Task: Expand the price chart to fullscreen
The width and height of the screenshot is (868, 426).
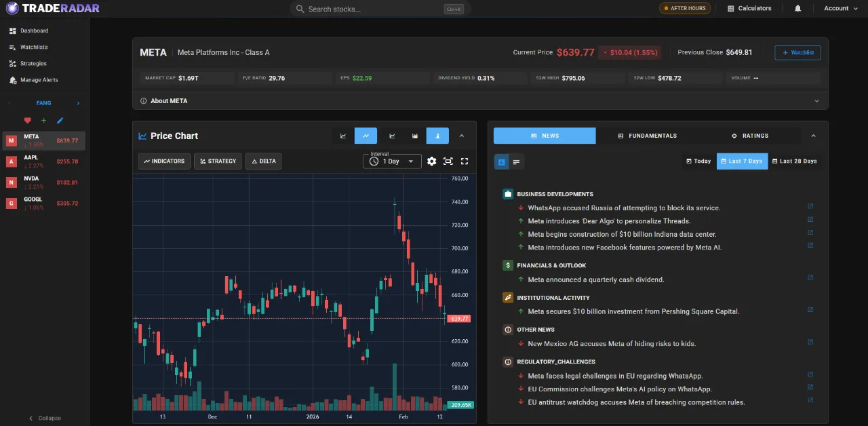Action: [465, 161]
